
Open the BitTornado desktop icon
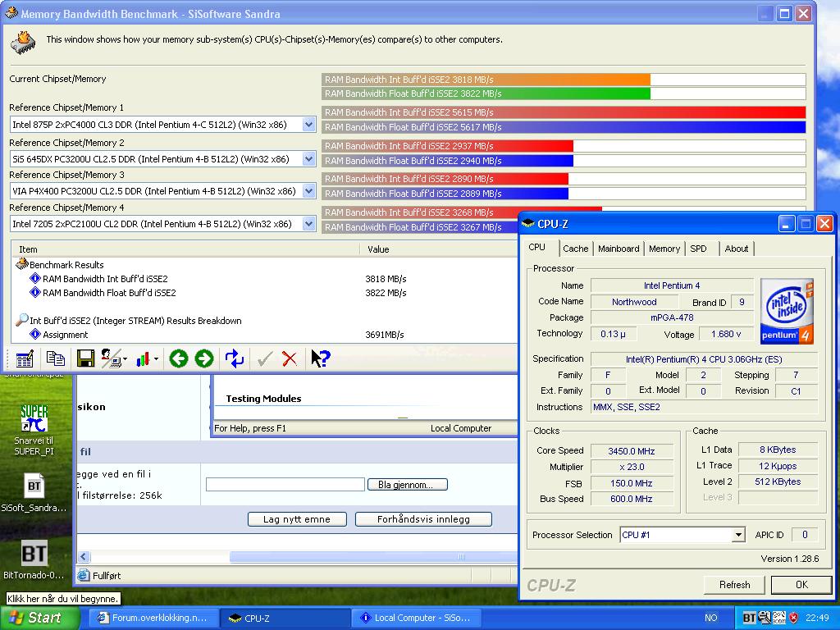pyautogui.click(x=34, y=553)
